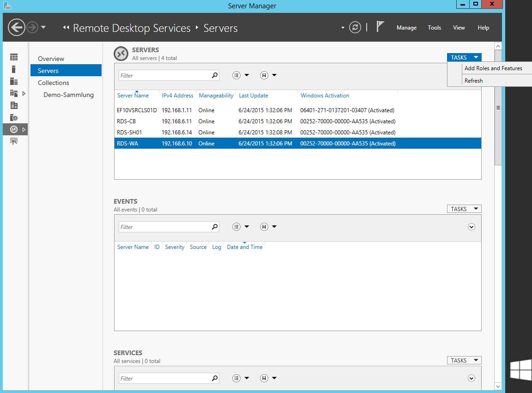Go back using the back arrow button
This screenshot has height=393, width=532.
[x=17, y=28]
